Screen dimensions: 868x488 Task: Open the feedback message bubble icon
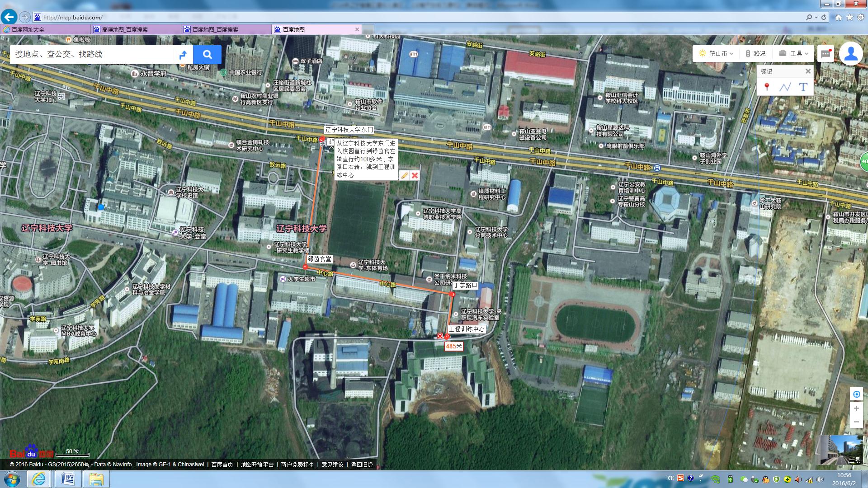point(826,53)
